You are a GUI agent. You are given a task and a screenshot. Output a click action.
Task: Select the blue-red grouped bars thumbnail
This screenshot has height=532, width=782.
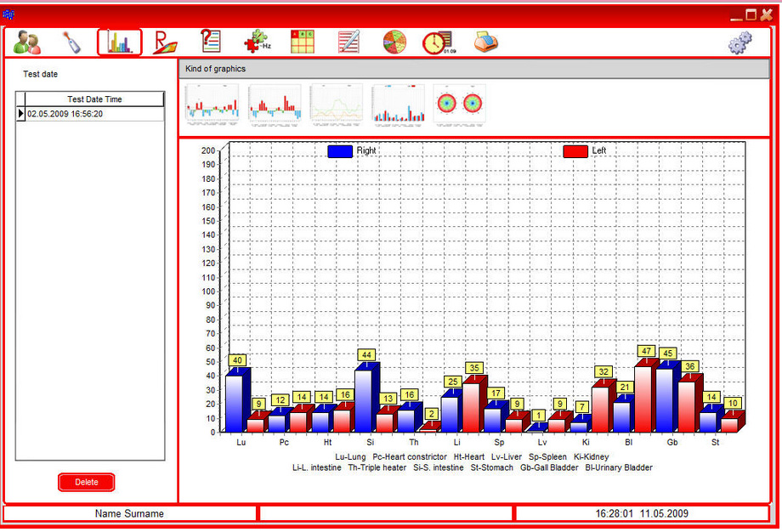coord(398,105)
